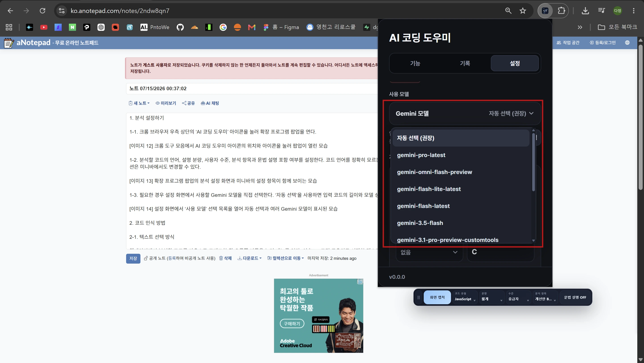The width and height of the screenshot is (644, 363).
Task: Open 작업 공간 in the aNotepad header
Action: tap(568, 43)
